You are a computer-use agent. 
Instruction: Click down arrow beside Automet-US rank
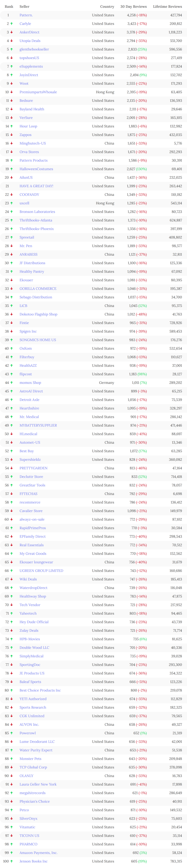11,443
